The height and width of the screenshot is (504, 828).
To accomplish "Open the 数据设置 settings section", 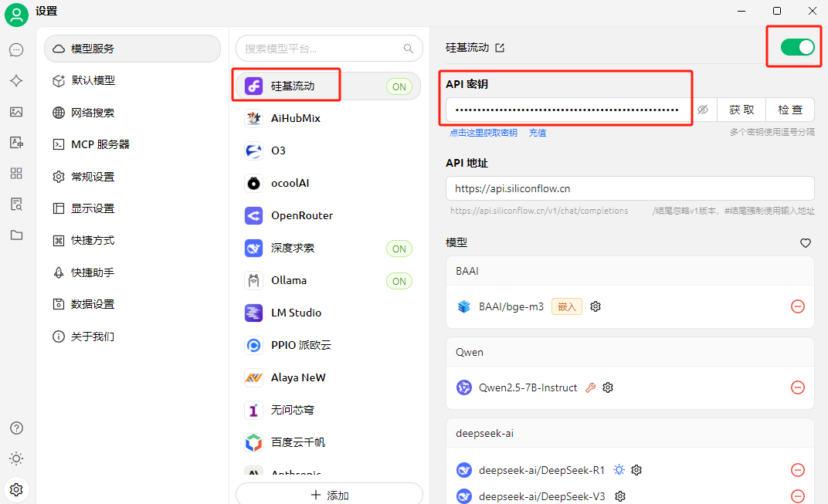I will tap(133, 305).
